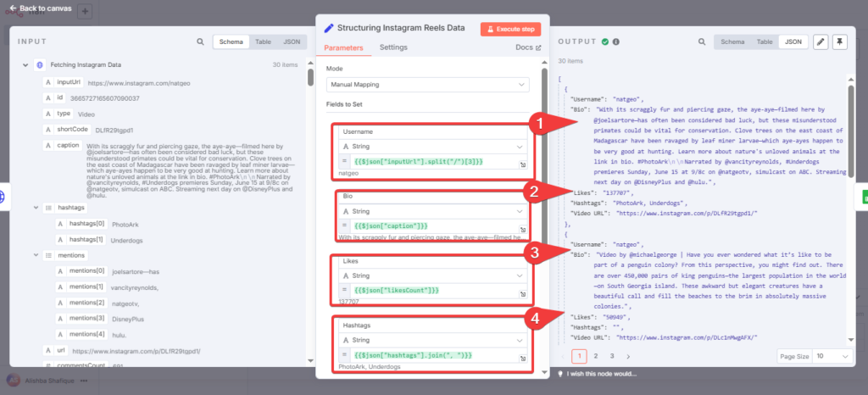
Task: Click the list icon beside mentions
Action: point(48,256)
